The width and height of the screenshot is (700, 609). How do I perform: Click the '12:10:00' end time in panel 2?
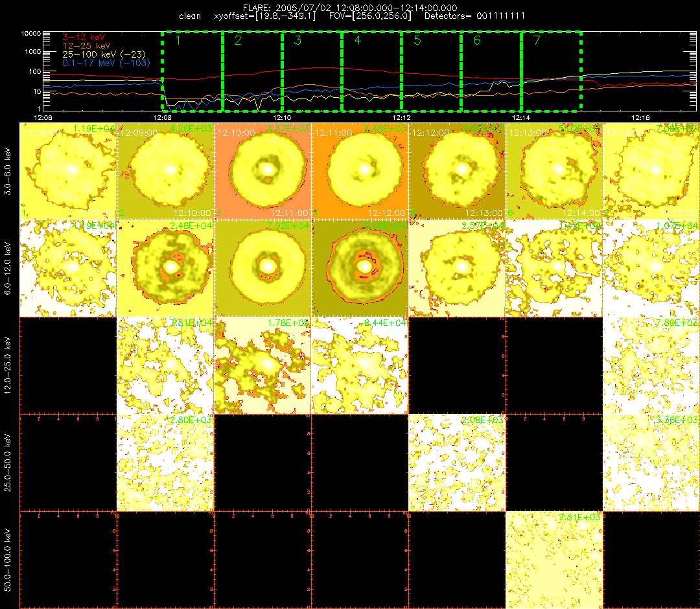click(192, 213)
